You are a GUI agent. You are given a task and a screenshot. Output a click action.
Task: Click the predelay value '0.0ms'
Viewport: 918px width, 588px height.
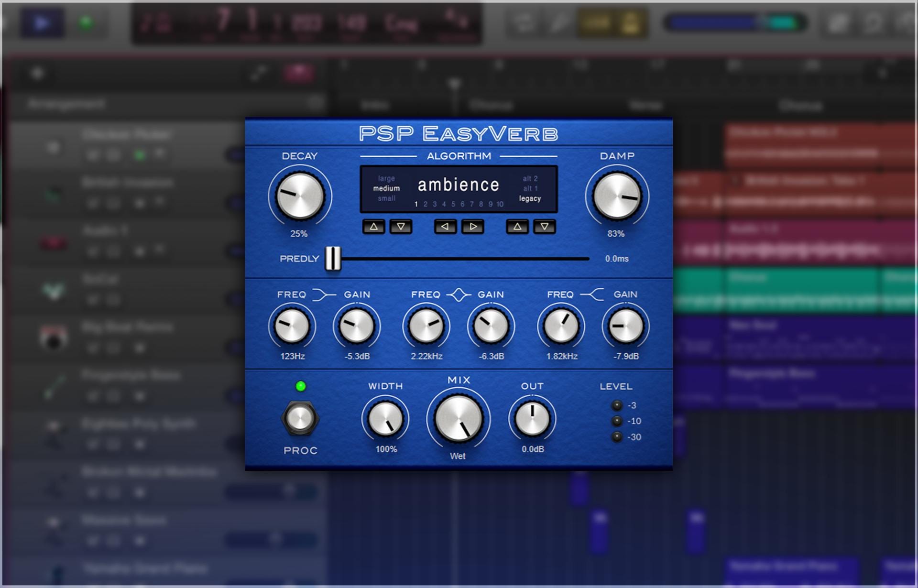point(617,259)
